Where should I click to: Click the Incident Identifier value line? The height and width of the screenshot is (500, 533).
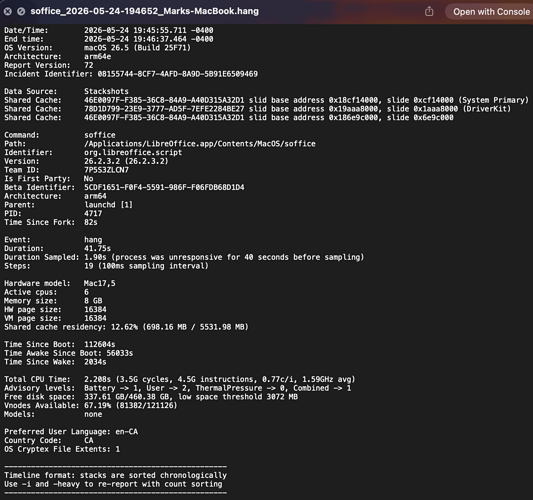(131, 74)
